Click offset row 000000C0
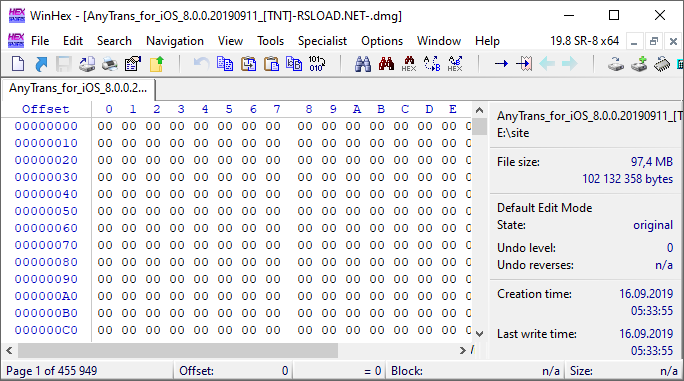 (46, 330)
